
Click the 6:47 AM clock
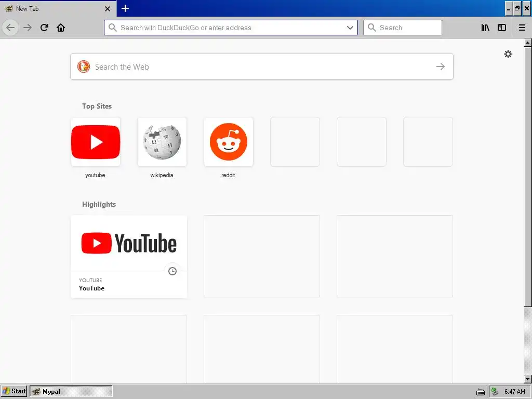[x=515, y=392]
